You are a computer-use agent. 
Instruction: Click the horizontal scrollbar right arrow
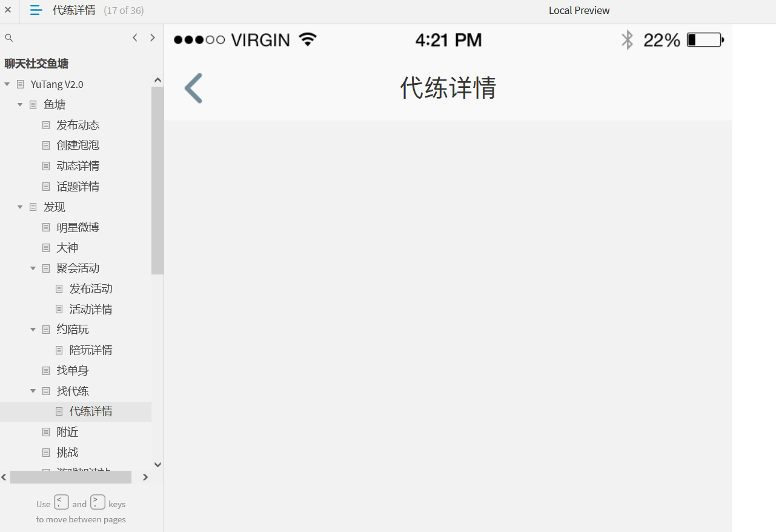pyautogui.click(x=145, y=477)
